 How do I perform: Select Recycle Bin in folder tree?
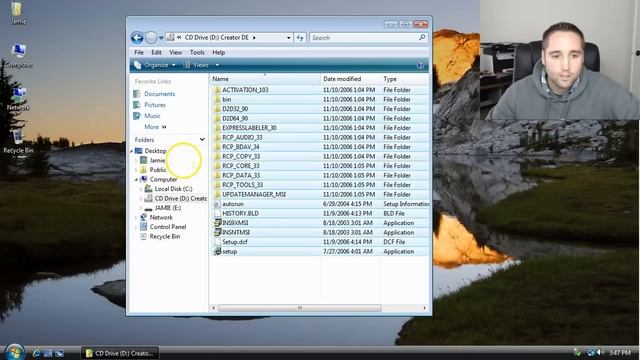pyautogui.click(x=164, y=236)
